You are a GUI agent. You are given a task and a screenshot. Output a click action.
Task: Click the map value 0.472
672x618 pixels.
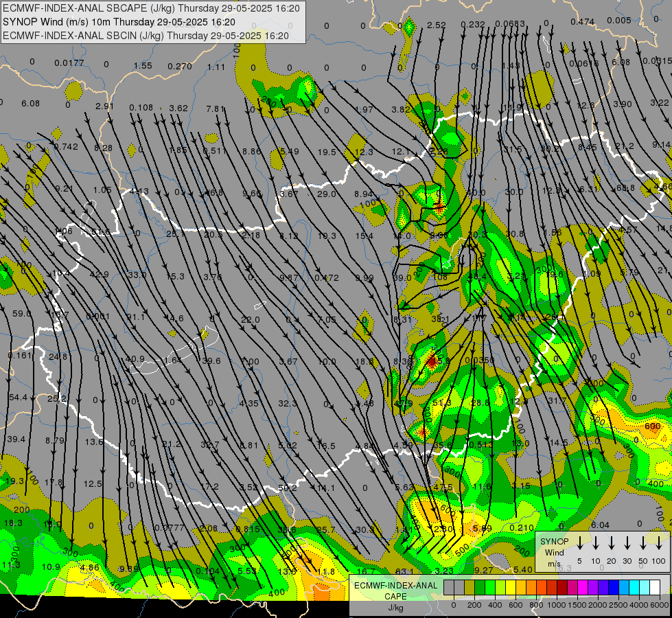(327, 278)
